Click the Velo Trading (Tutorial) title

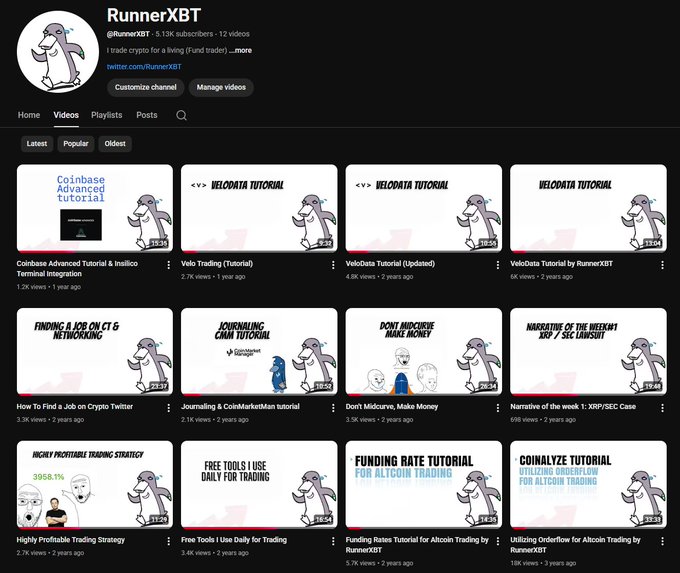(217, 263)
